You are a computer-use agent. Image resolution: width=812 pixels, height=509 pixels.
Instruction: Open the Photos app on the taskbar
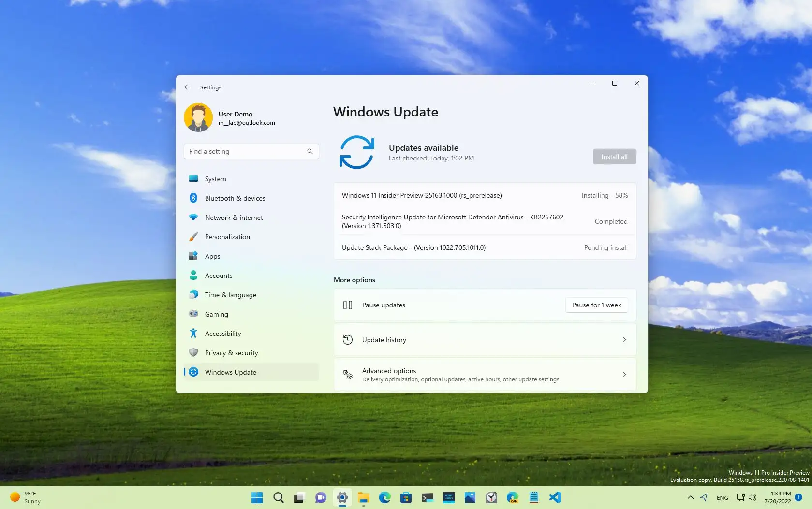(470, 497)
